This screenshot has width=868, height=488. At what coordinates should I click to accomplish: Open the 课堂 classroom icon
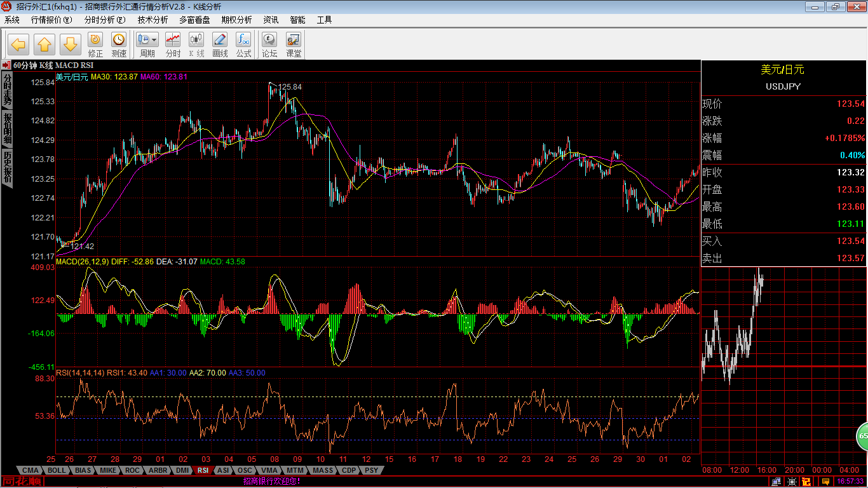coord(294,45)
